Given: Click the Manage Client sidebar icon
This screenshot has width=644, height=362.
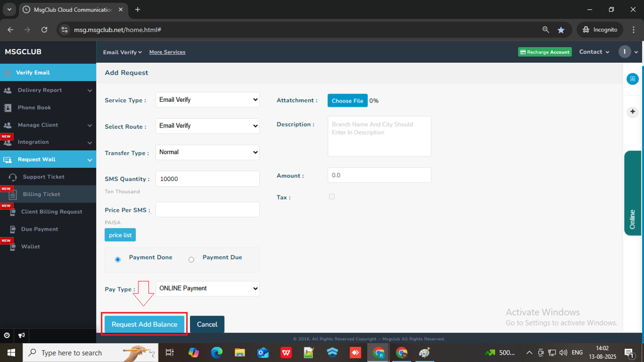Looking at the screenshot, I should click(8, 125).
